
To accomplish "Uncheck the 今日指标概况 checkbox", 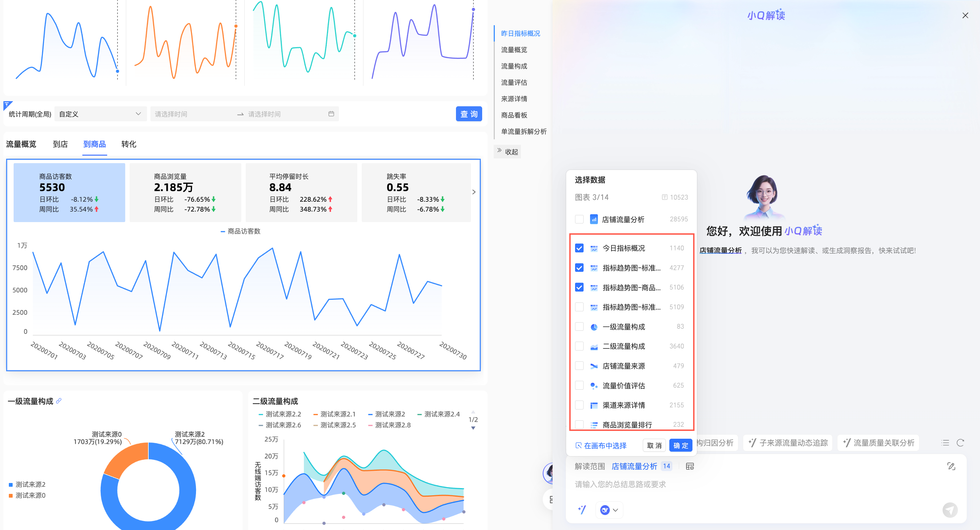I will 579,248.
